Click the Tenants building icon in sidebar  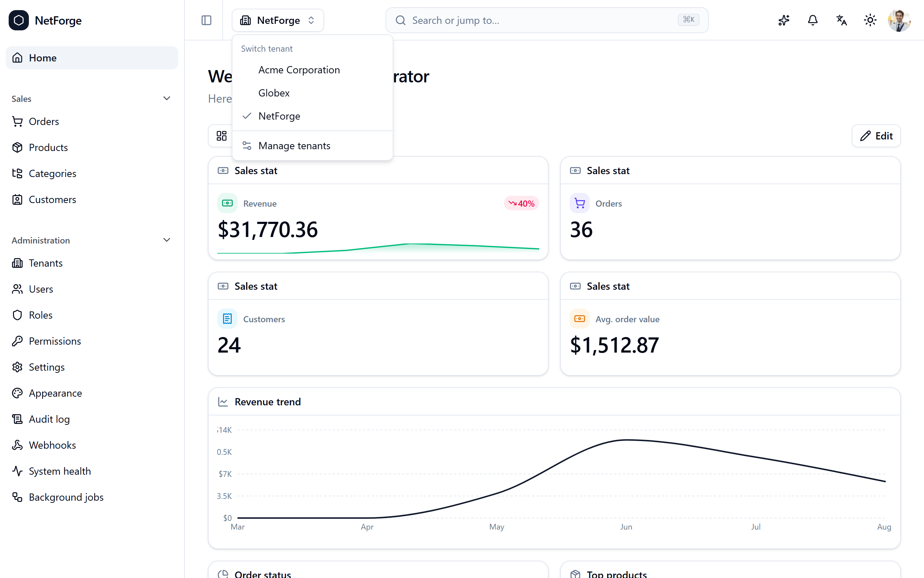17,263
